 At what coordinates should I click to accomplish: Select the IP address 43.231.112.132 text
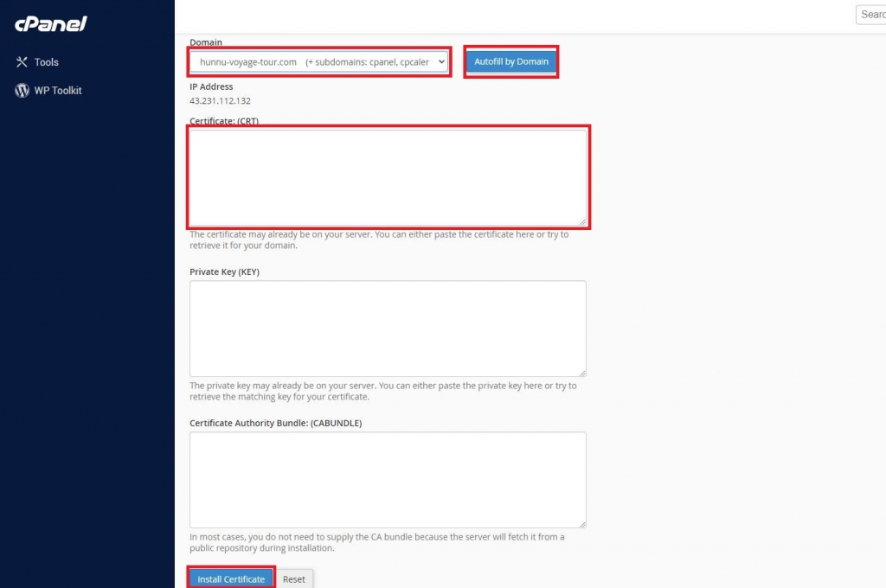click(x=220, y=101)
